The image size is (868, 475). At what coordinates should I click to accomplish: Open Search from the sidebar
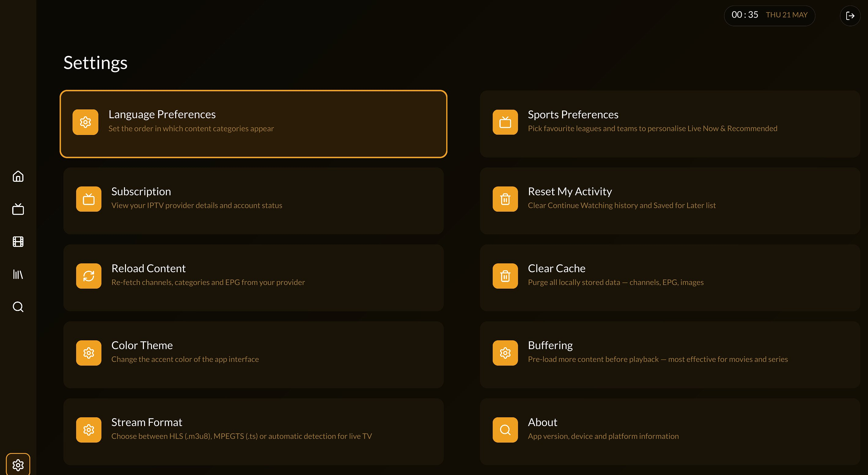pos(18,307)
